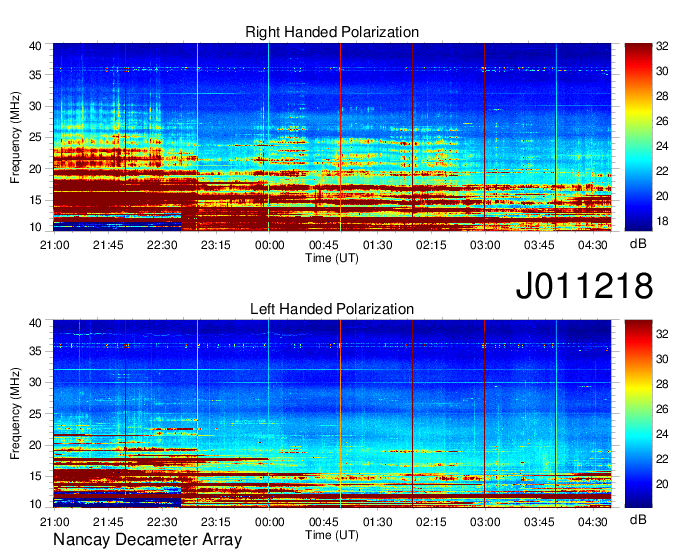
Task: Click the "dB" label under the bottom color bar
Action: pos(638,519)
